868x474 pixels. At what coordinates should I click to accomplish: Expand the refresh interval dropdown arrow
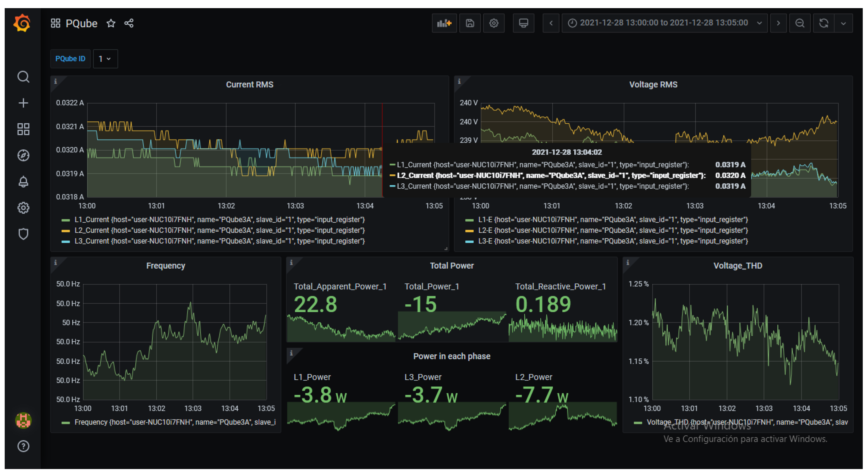843,23
